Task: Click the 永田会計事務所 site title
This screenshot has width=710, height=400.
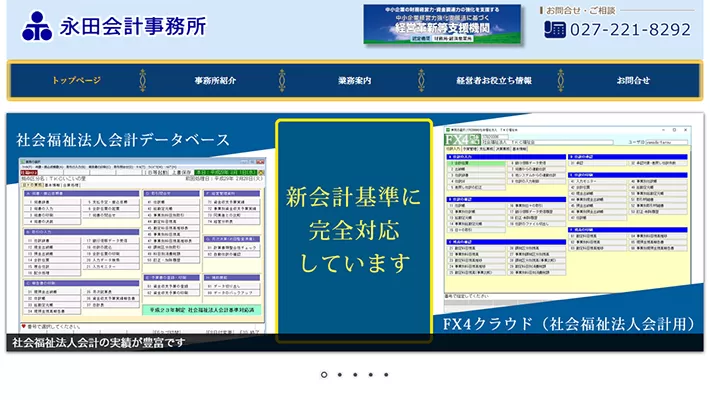Action: coord(133,27)
